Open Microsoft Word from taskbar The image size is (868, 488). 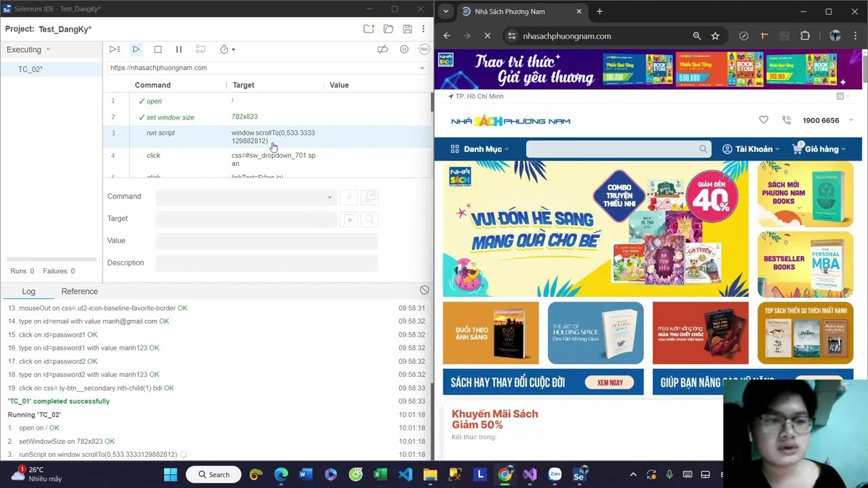tap(305, 474)
